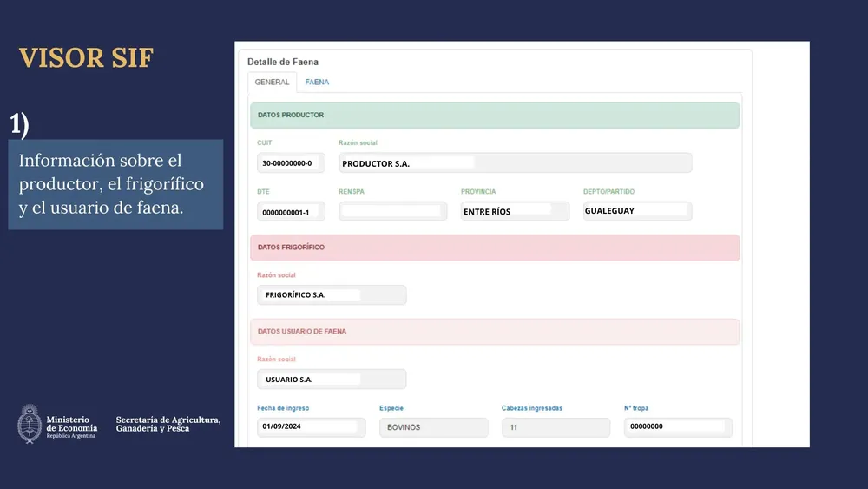Screen dimensions: 868x489
Task: Click the Fecha de ingreso date field
Action: [311, 427]
